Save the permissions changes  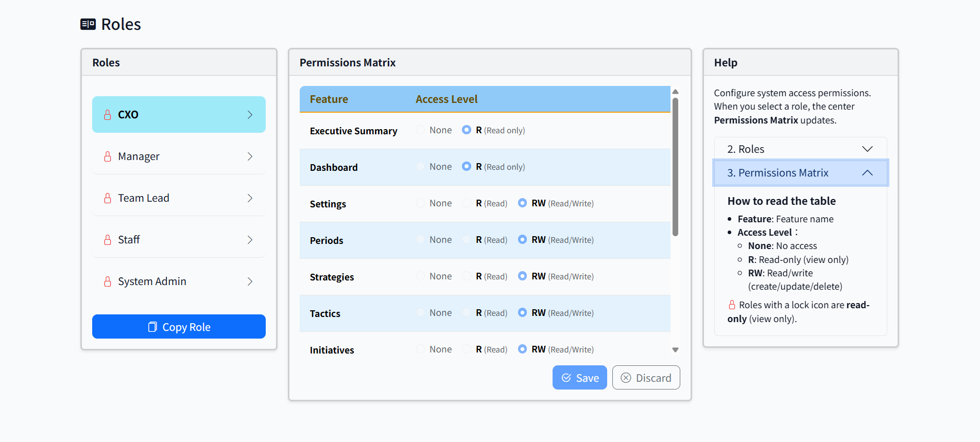pyautogui.click(x=579, y=377)
